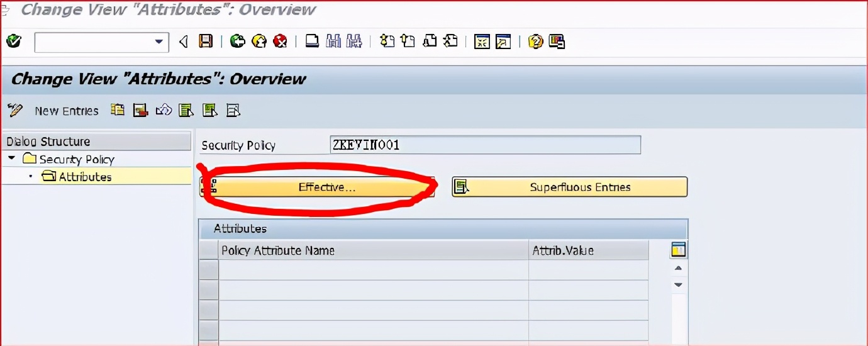Go to Next Page icon
The width and height of the screenshot is (868, 346).
click(430, 42)
